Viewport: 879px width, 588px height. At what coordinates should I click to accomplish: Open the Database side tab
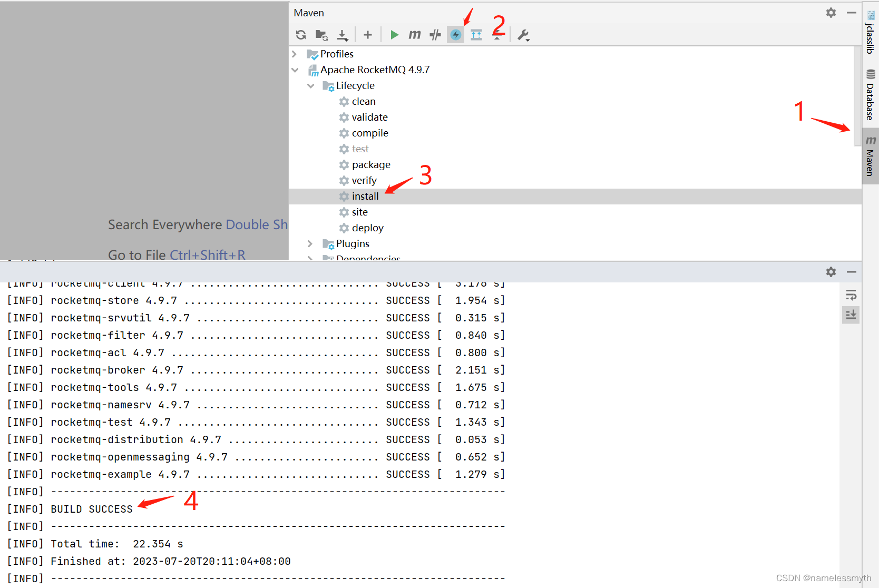[871, 95]
